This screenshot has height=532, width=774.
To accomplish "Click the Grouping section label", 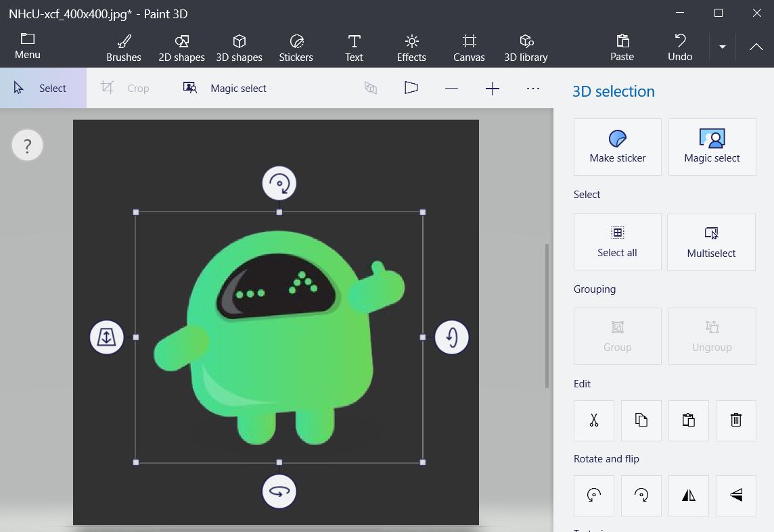I will [594, 289].
